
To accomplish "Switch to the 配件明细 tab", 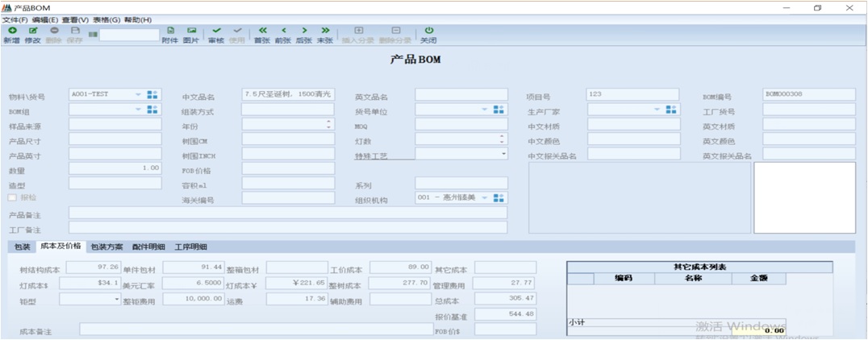I will (x=148, y=247).
